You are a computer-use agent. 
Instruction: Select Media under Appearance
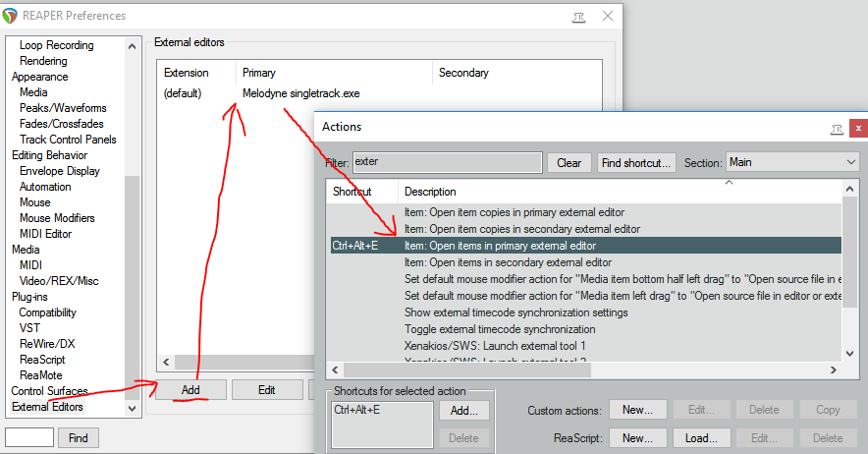33,92
